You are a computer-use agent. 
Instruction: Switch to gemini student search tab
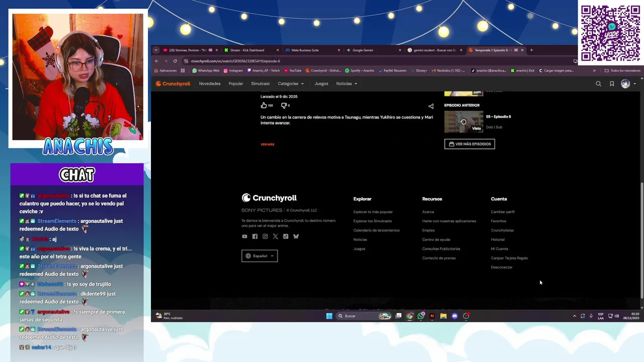click(x=435, y=50)
